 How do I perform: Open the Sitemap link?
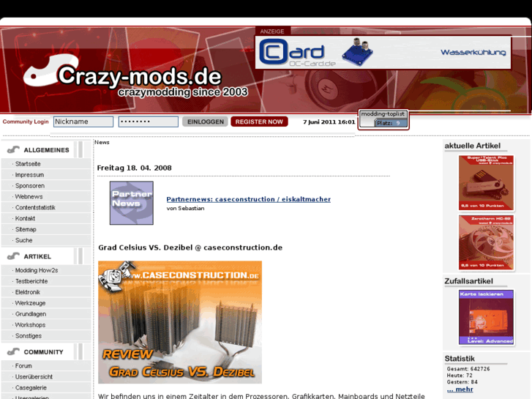tap(26, 229)
